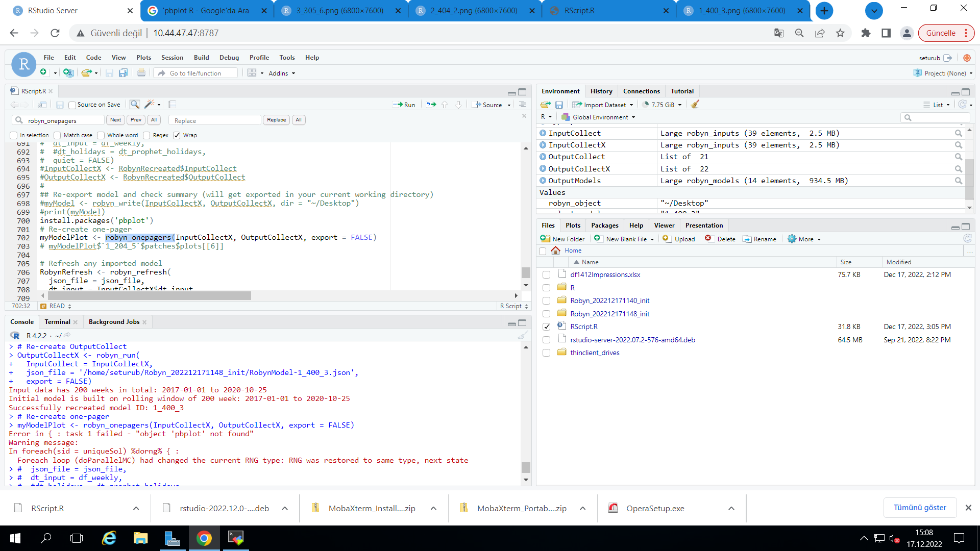The image size is (980, 551).
Task: Click the Environment pane search field
Action: (x=935, y=117)
